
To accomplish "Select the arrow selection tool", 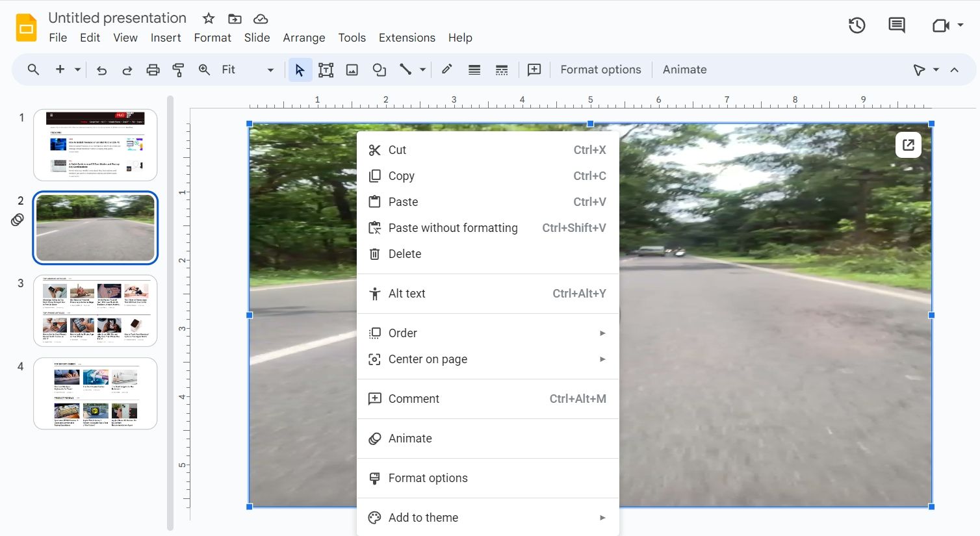I will click(300, 69).
